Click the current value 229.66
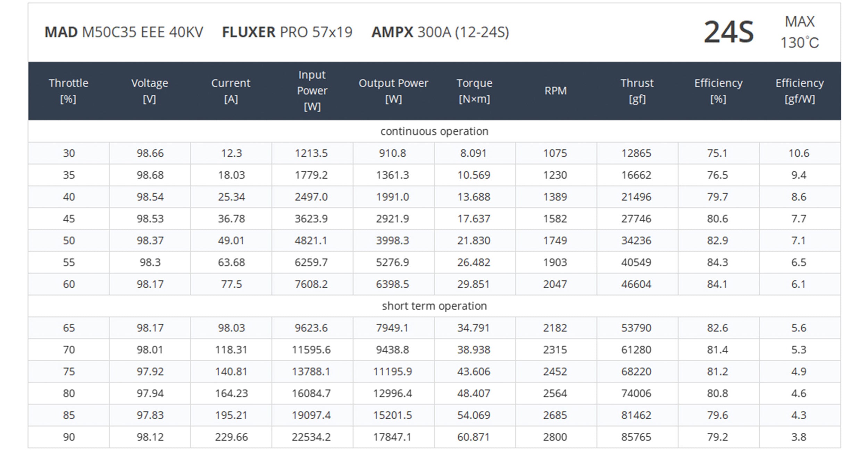 pyautogui.click(x=231, y=437)
